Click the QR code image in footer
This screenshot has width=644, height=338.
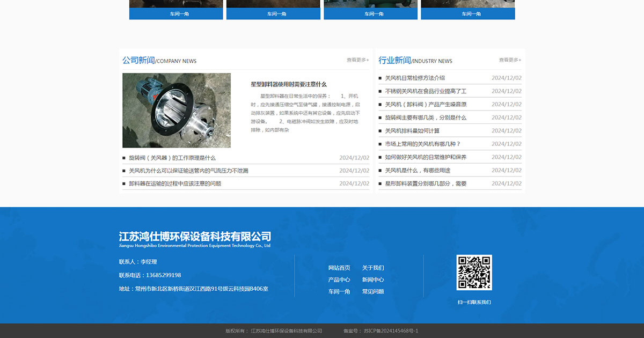(x=474, y=273)
